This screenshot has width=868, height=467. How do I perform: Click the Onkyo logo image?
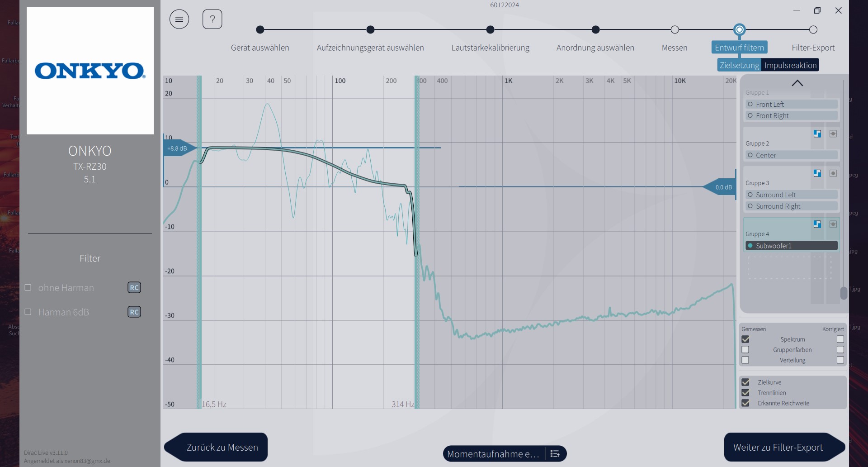tap(90, 71)
